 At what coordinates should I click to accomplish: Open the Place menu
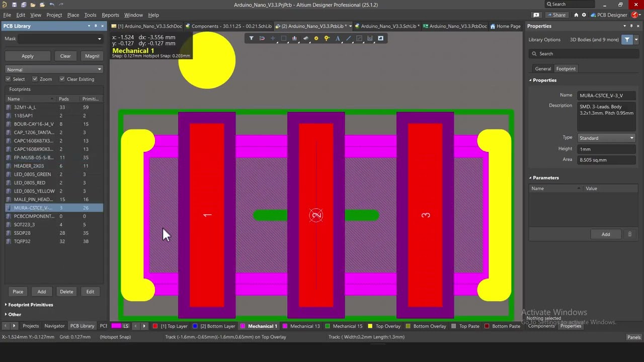click(73, 15)
